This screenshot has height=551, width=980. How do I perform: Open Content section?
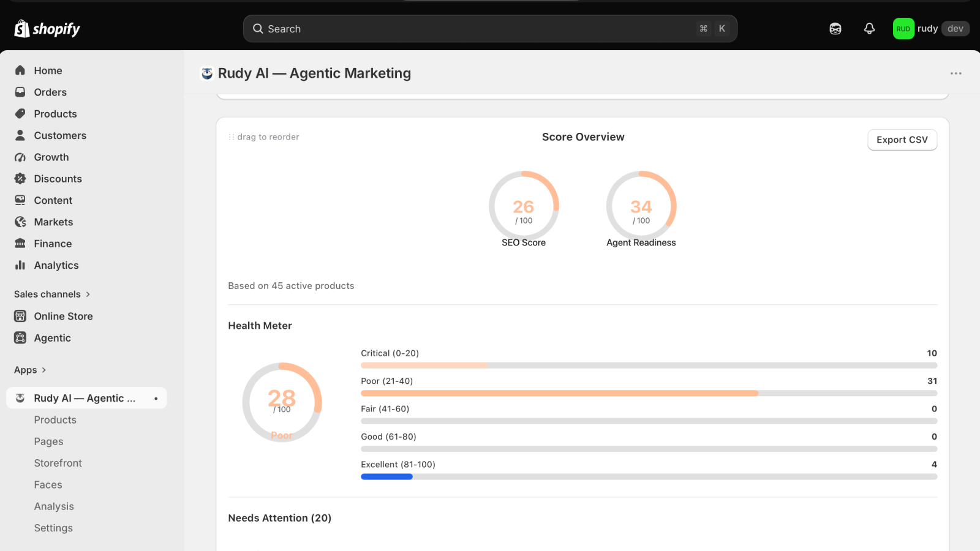pos(53,200)
